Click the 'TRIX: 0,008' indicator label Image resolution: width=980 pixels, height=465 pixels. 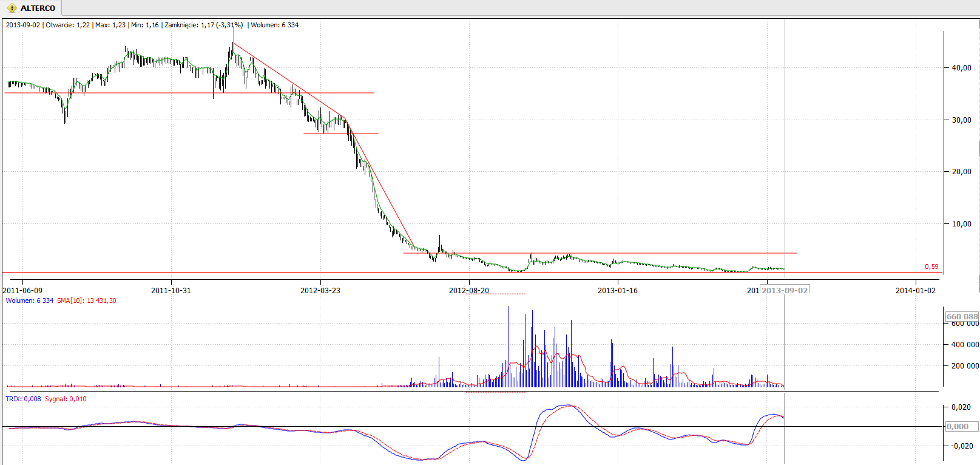point(24,399)
